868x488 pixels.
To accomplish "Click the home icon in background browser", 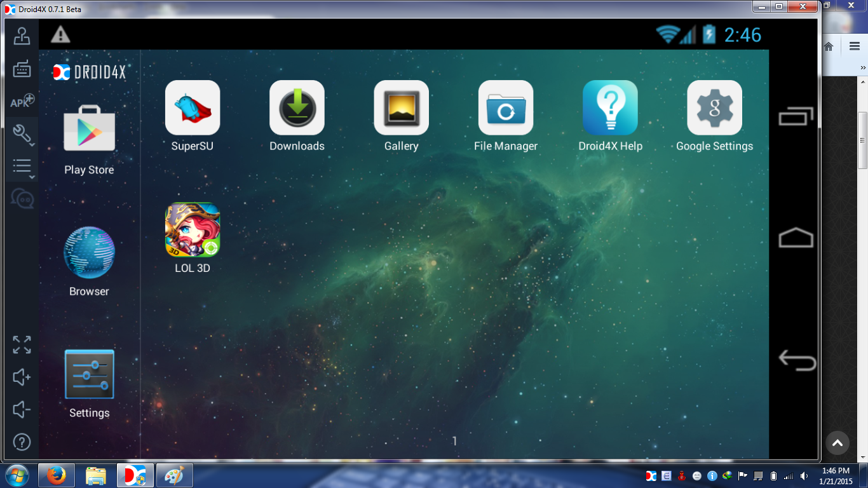I will tap(829, 46).
